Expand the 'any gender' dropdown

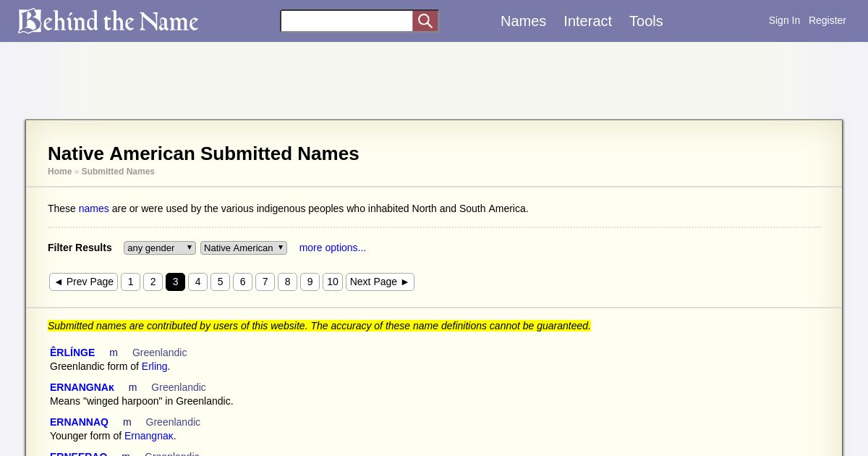click(x=160, y=248)
